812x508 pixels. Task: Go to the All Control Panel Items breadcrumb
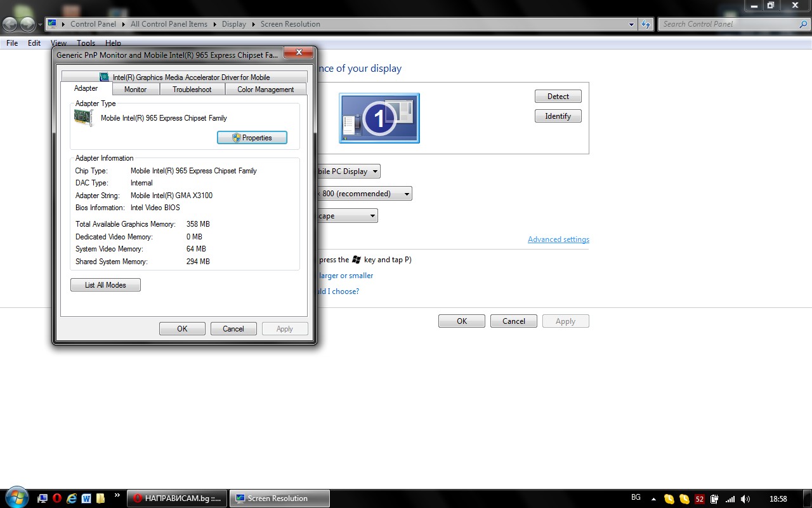point(169,24)
